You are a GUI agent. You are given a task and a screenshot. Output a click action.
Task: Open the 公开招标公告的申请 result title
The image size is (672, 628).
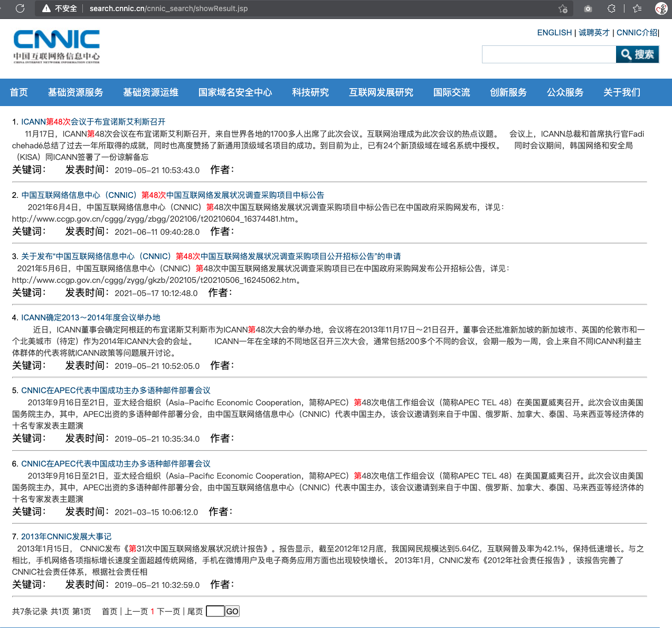(211, 256)
